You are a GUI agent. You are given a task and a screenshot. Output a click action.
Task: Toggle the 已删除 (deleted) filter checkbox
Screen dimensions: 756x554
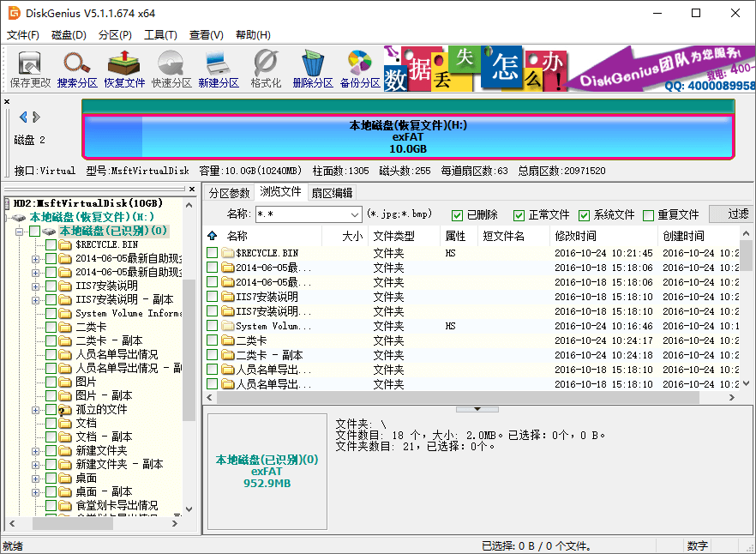coord(457,215)
